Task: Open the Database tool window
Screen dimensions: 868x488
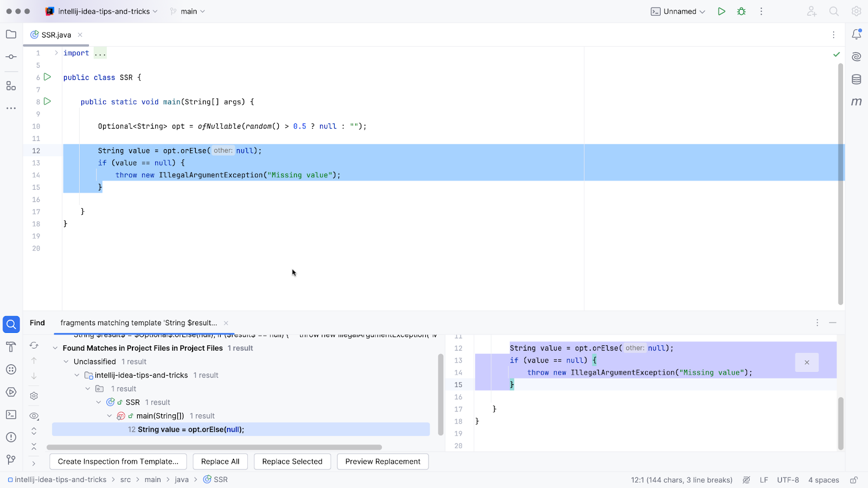Action: [x=856, y=80]
